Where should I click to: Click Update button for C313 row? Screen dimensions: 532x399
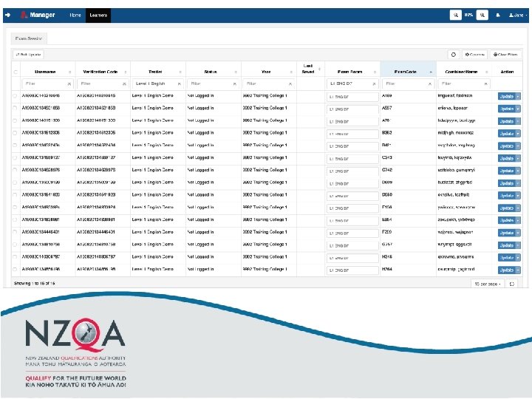[x=507, y=158]
